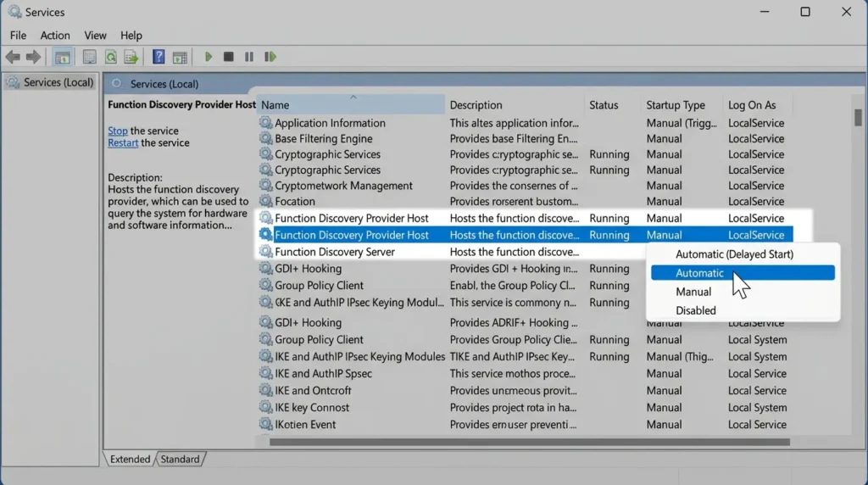
Task: Select the Focation service name
Action: click(x=294, y=201)
